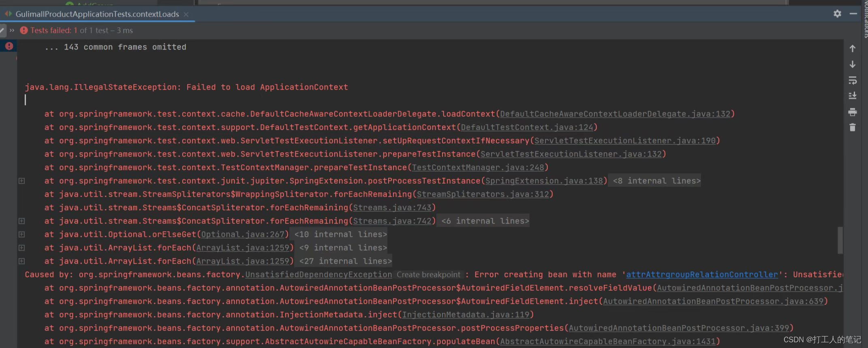Expand more toolbar actions chevron
This screenshot has width=868, height=348.
coord(12,30)
